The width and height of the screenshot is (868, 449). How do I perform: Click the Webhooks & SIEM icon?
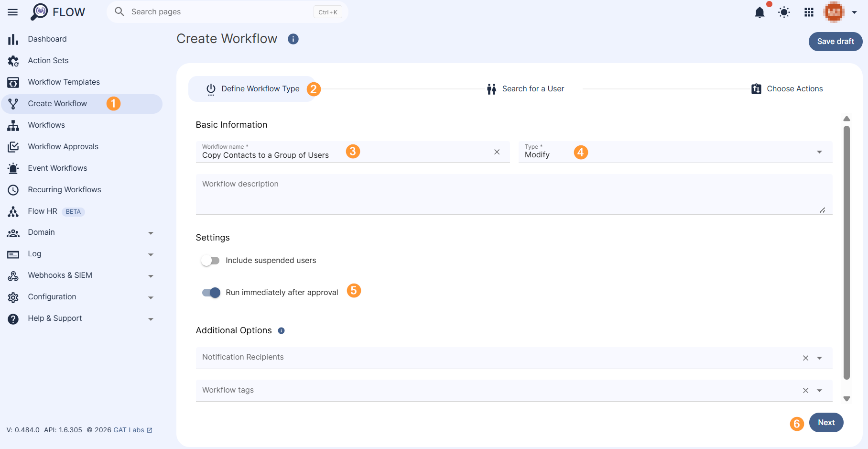tap(13, 276)
